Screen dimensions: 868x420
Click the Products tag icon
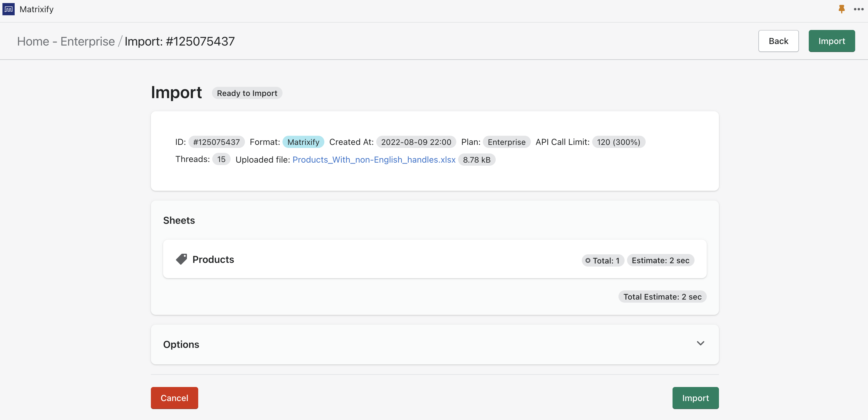(181, 259)
